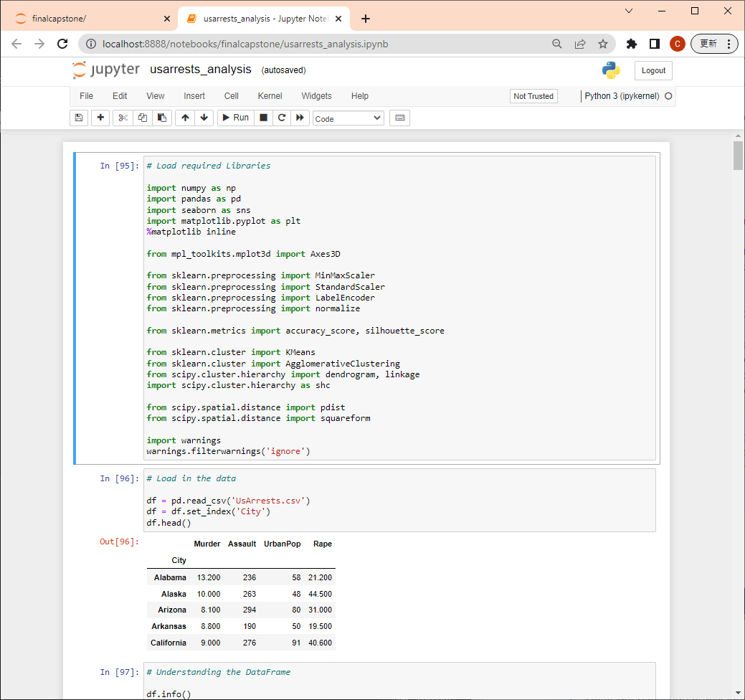Click the notebook's vertical scrollbar
This screenshot has width=745, height=700.
click(739, 156)
